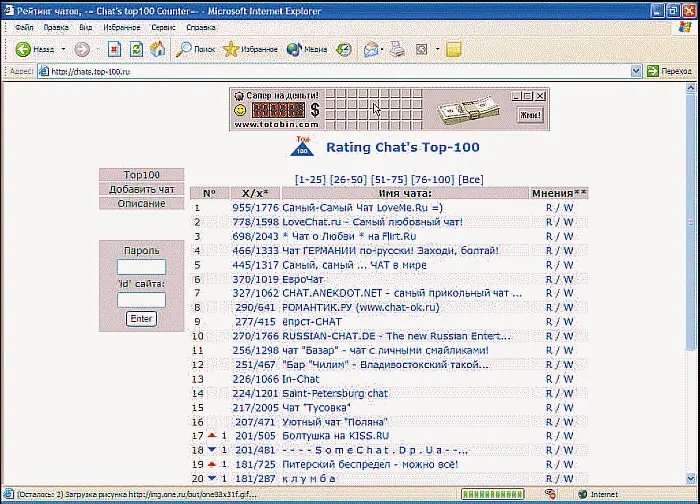Expand the address bar dropdown
The height and width of the screenshot is (504, 700).
[636, 71]
